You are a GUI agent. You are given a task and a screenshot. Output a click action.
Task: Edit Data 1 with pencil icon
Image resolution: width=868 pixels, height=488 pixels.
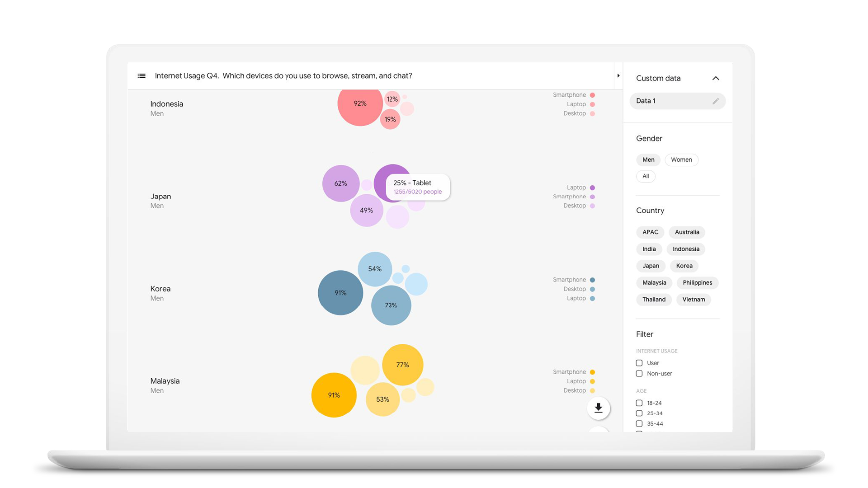715,101
